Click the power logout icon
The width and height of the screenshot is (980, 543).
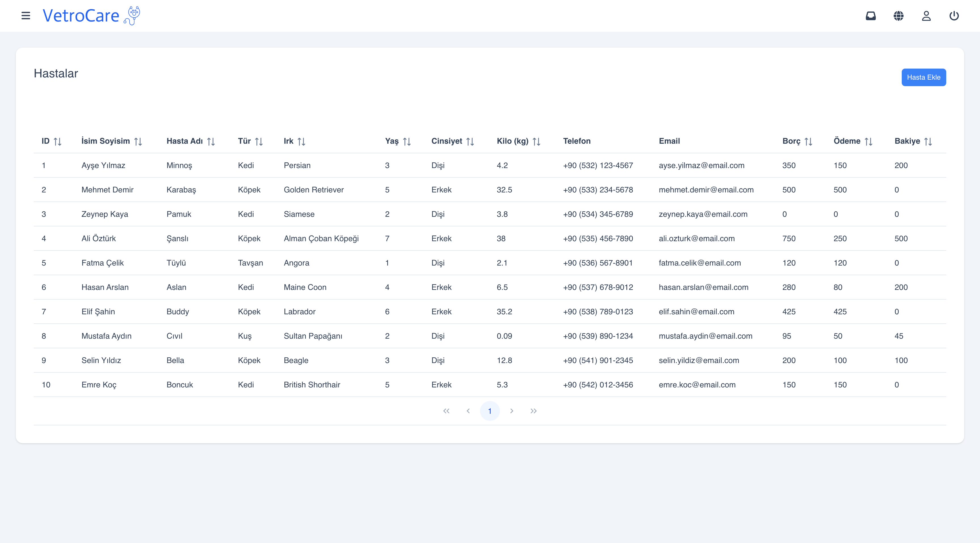(x=954, y=16)
